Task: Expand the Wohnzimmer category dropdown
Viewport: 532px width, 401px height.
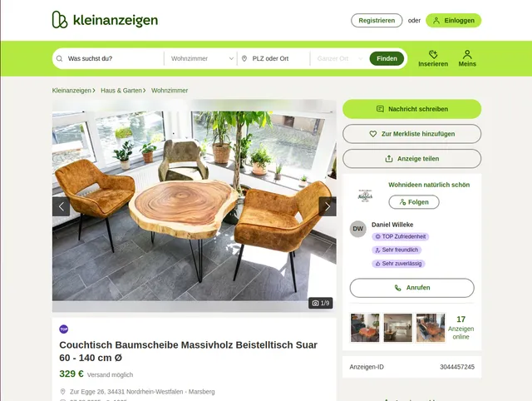Action: point(201,58)
